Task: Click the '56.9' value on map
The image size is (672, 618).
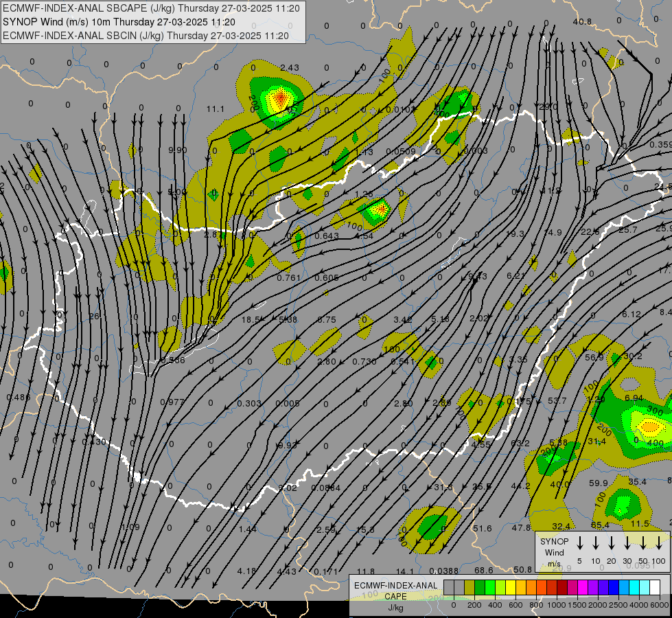Action: coord(594,358)
